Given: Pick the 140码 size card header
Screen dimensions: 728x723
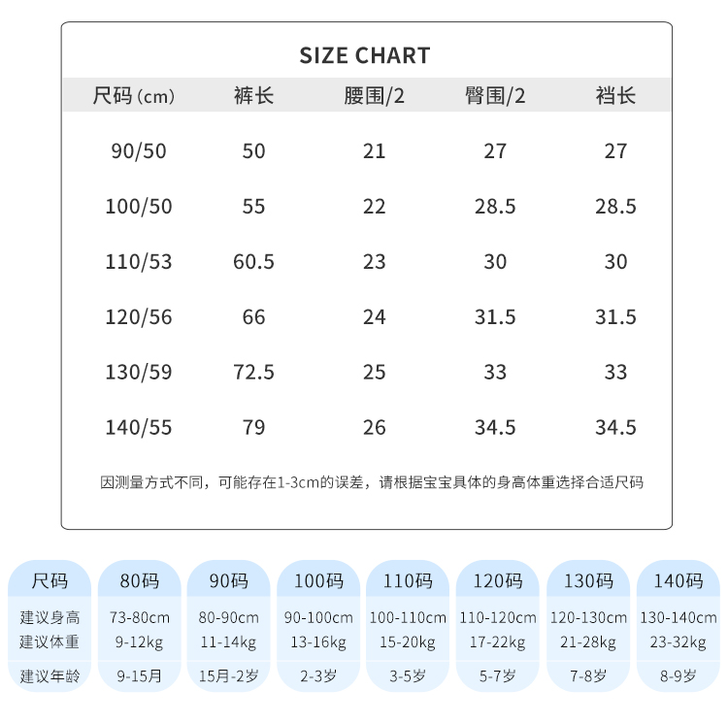Looking at the screenshot, I should (678, 581).
